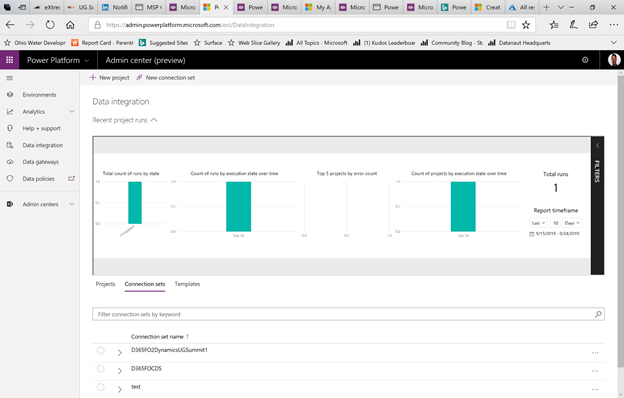This screenshot has height=398, width=624.
Task: Switch to the My A browser tab
Action: coord(318,7)
